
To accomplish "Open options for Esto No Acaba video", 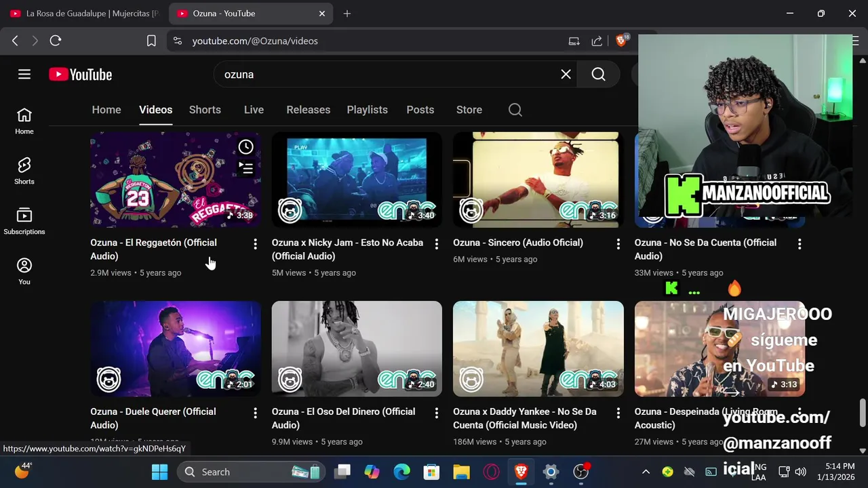I will coord(437,244).
